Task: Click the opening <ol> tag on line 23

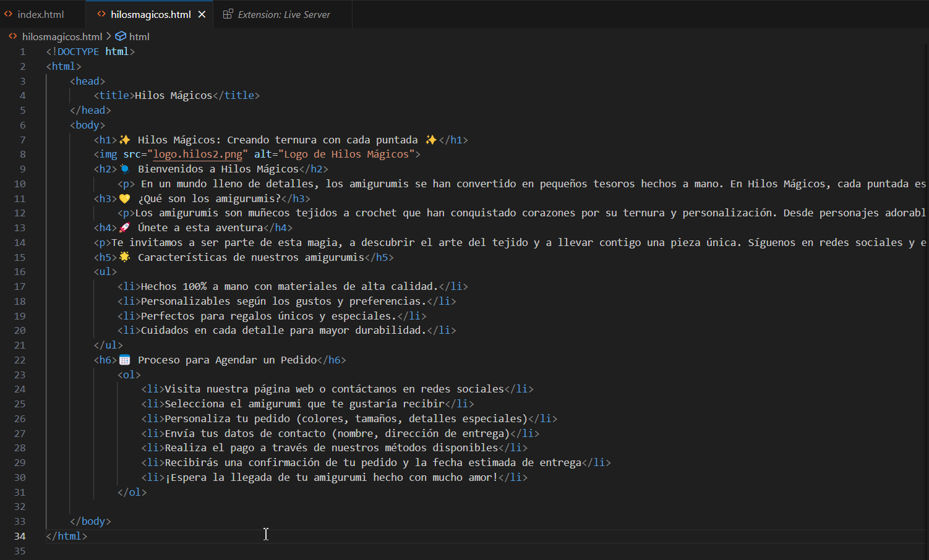Action: pyautogui.click(x=129, y=375)
